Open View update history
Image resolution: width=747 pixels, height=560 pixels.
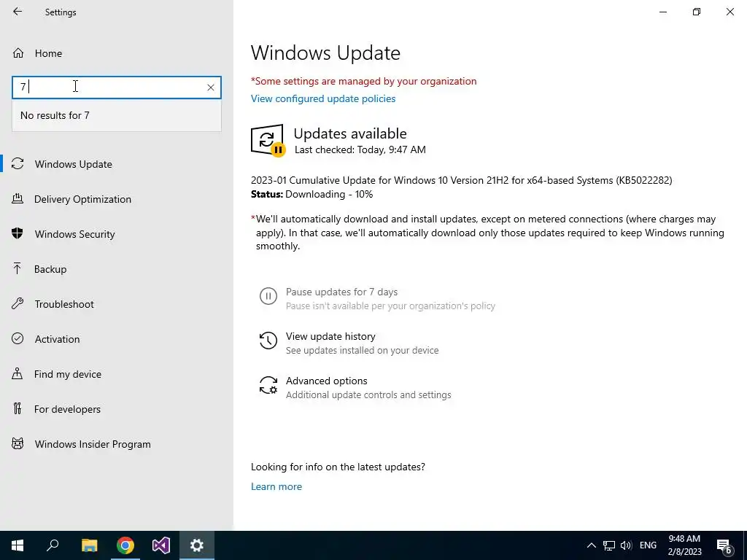[330, 337]
